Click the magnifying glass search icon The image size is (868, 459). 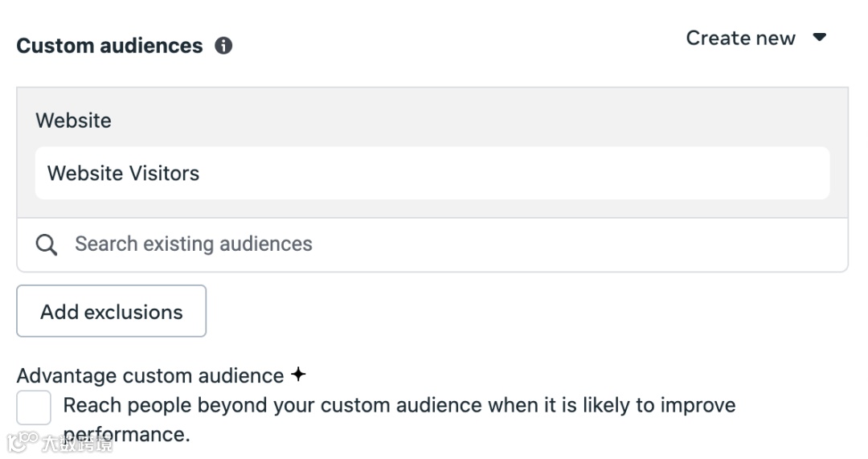point(47,245)
